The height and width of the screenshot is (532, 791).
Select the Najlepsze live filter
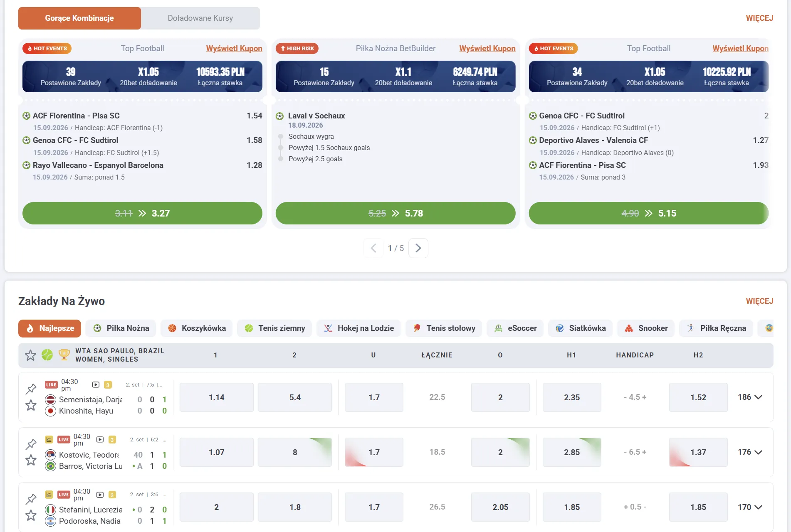(x=50, y=328)
